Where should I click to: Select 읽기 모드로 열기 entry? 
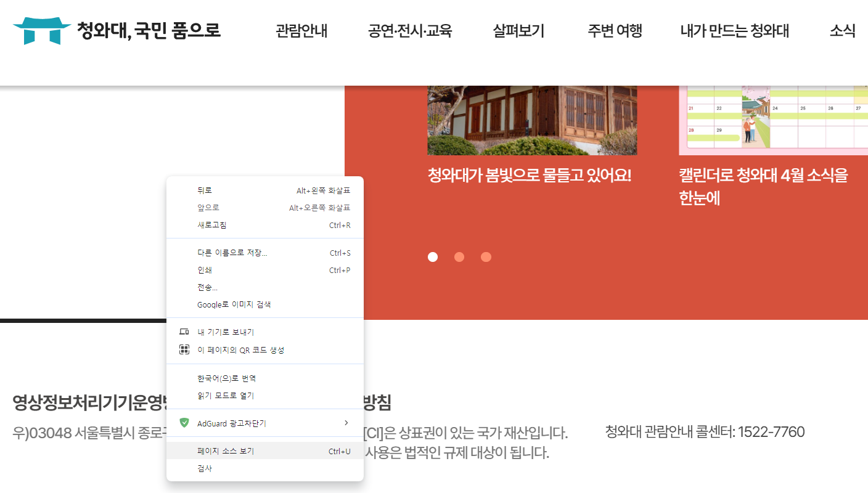click(265, 395)
